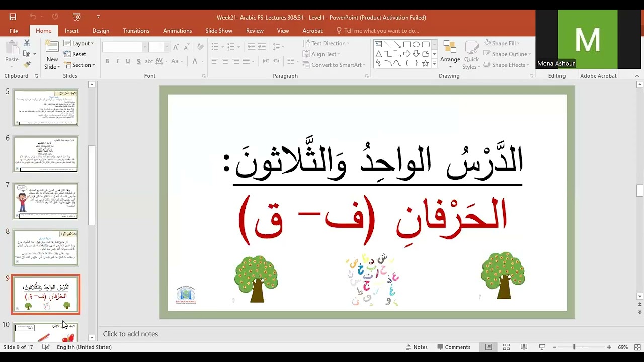Click the Notes button in status bar
Screen dimensions: 644x362
416,347
